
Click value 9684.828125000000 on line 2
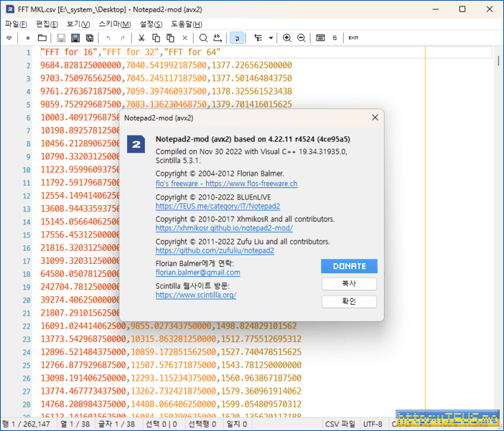tap(80, 65)
